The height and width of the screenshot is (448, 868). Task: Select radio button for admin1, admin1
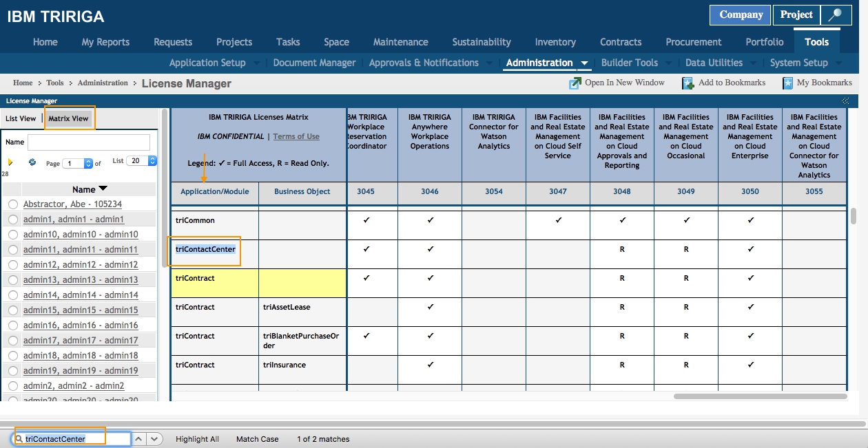coord(12,220)
